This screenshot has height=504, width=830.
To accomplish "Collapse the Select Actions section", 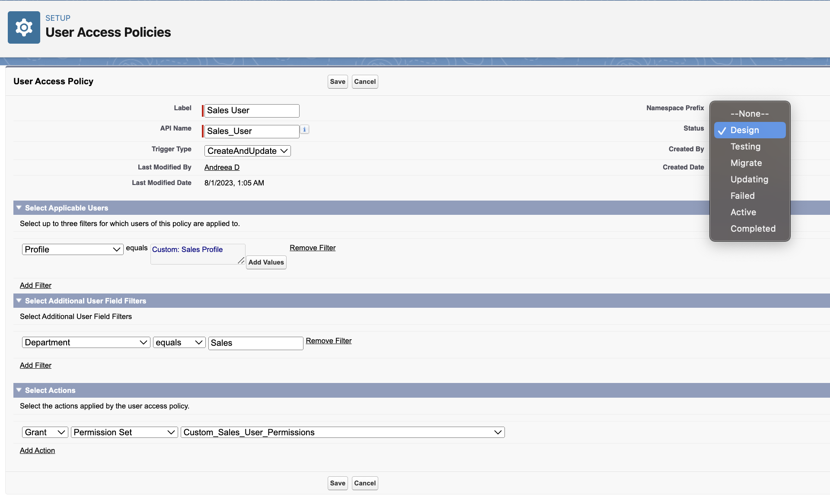I will coord(19,390).
